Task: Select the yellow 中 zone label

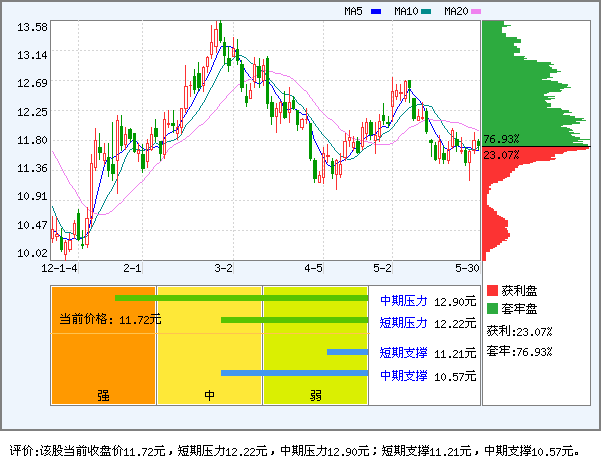Action: pos(210,395)
